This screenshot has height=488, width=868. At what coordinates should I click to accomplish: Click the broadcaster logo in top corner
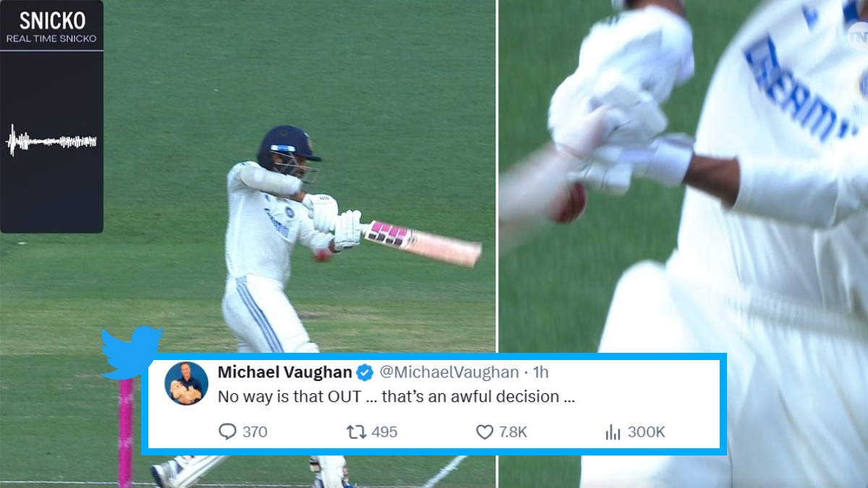tap(856, 35)
